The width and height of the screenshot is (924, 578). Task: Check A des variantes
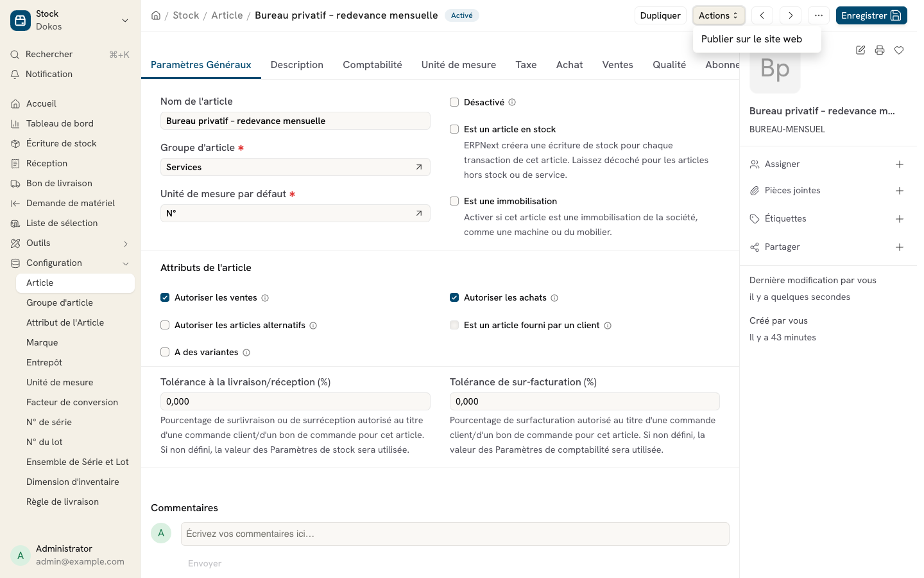165,352
